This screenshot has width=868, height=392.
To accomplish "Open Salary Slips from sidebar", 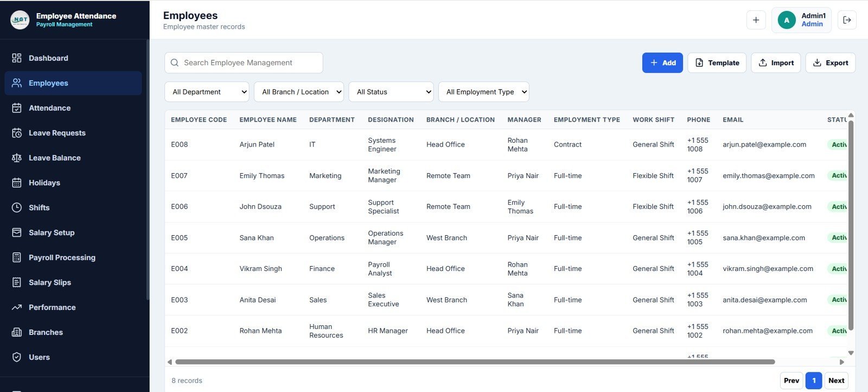I will point(73,282).
